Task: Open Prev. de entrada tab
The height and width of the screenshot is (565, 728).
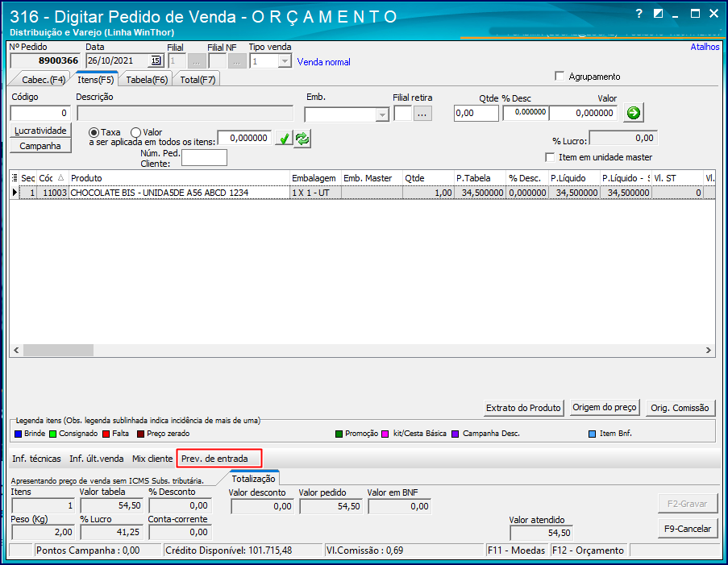Action: 214,459
